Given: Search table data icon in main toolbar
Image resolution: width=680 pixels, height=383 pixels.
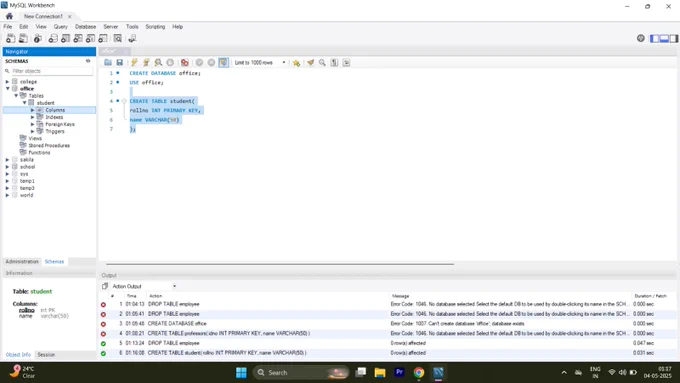Looking at the screenshot, I should pyautogui.click(x=118, y=39).
